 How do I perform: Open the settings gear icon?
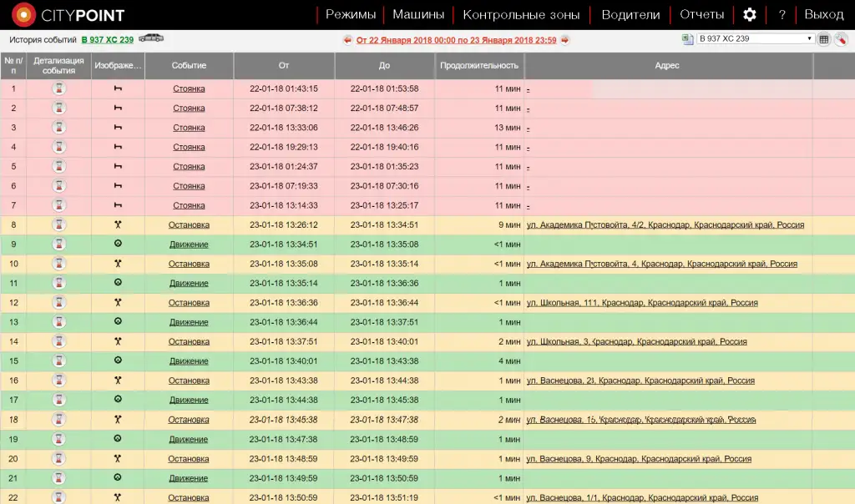pos(749,14)
